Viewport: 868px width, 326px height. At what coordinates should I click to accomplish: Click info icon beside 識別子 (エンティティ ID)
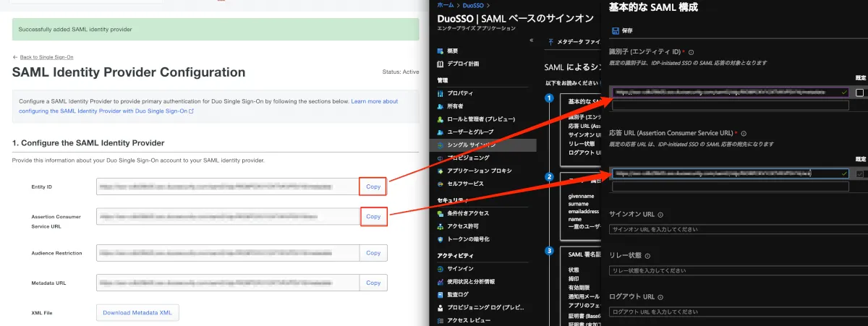(x=692, y=52)
